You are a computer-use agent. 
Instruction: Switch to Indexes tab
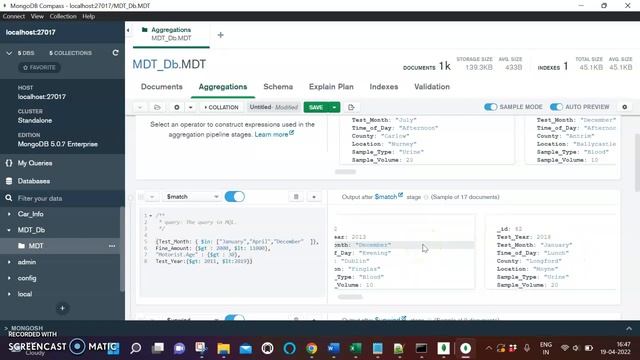point(384,87)
